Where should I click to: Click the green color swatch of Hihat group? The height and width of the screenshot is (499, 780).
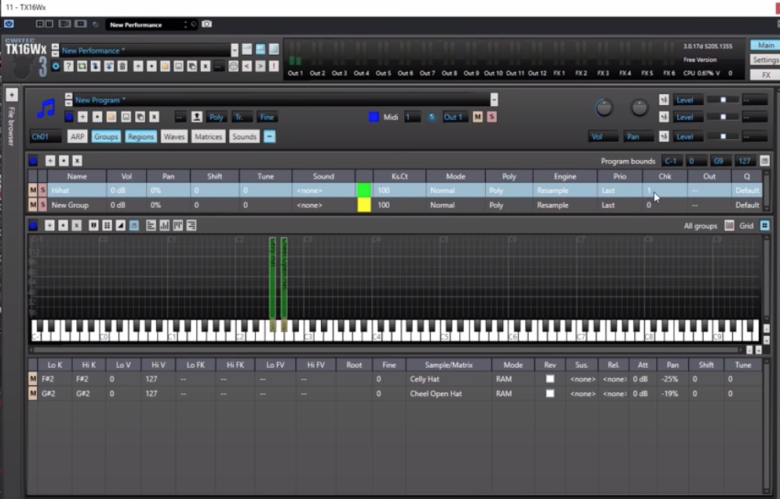pyautogui.click(x=364, y=190)
